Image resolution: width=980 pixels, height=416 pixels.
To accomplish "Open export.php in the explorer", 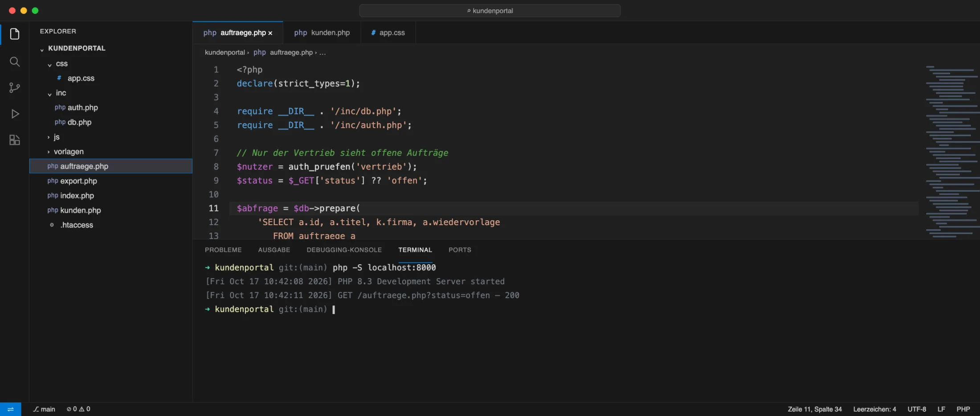I will pos(111,181).
